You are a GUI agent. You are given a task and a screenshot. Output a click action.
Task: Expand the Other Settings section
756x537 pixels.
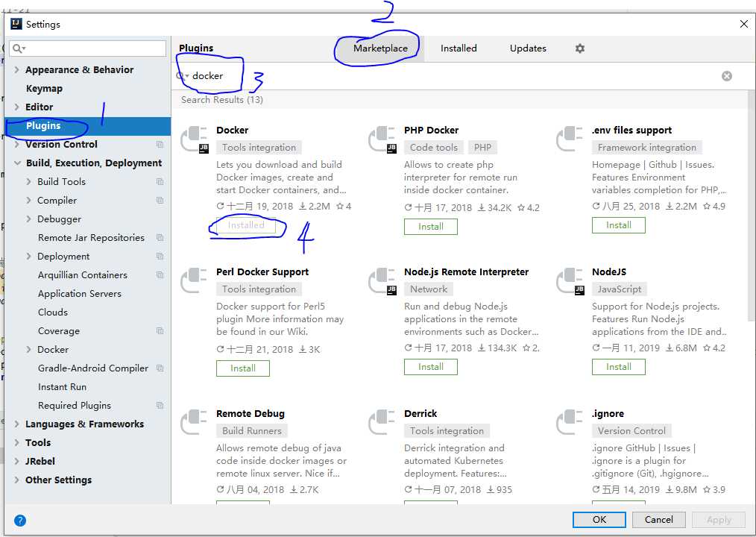pyautogui.click(x=17, y=480)
